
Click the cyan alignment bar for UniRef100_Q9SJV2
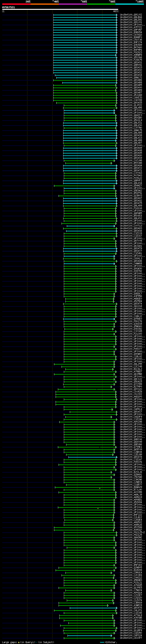pyautogui.click(x=85, y=15)
